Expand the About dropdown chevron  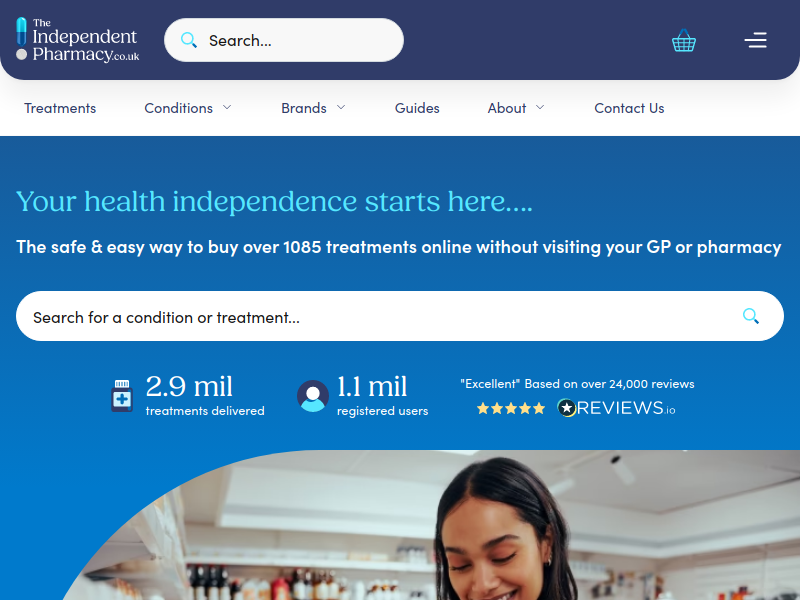(540, 107)
